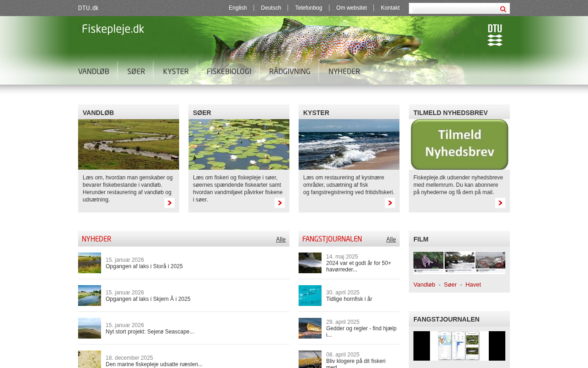This screenshot has height=368, width=588.
Task: Open the Fiskepleje.dk site logo
Action: 113,29
